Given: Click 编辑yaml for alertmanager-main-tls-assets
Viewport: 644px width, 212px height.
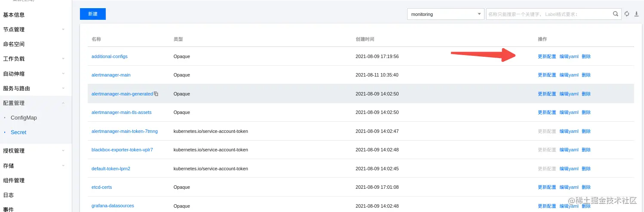Looking at the screenshot, I should click(569, 112).
